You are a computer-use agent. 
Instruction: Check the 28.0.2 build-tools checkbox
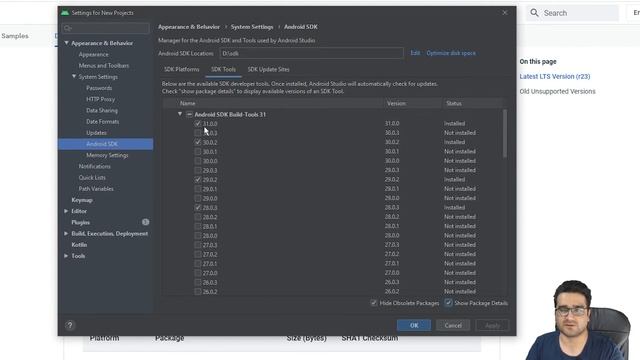198,217
